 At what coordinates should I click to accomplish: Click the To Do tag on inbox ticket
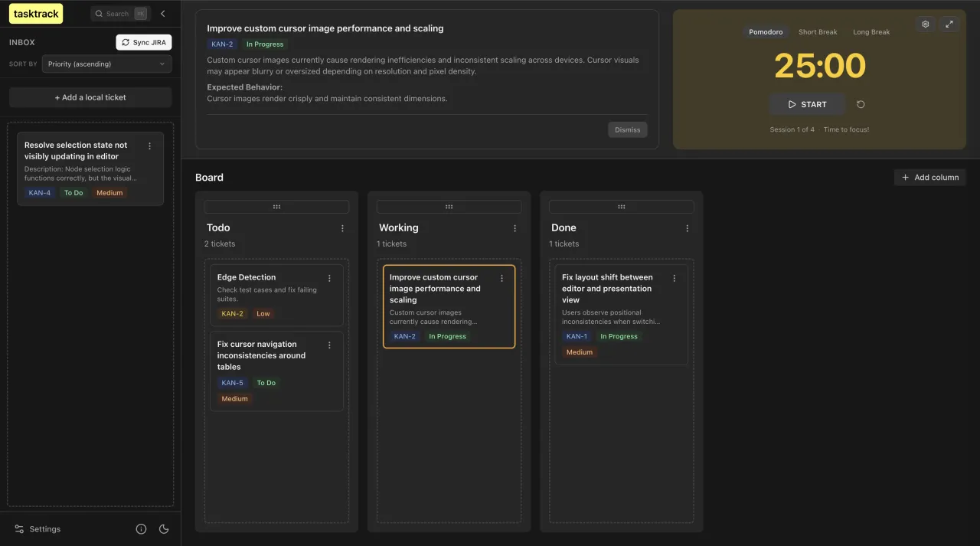[x=73, y=193]
